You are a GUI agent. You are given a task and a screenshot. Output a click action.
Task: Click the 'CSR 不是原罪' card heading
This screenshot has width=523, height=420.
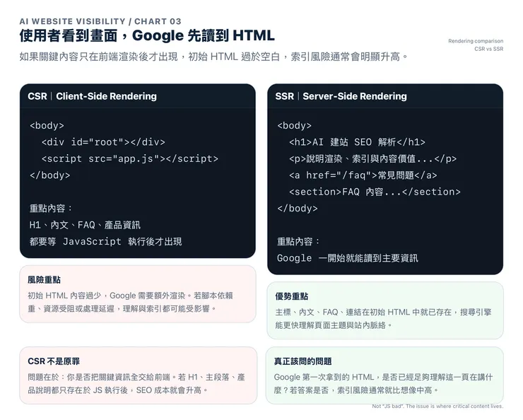pyautogui.click(x=54, y=361)
